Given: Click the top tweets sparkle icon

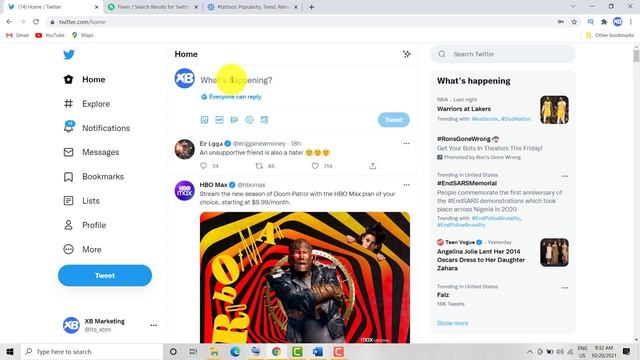Looking at the screenshot, I should point(407,54).
